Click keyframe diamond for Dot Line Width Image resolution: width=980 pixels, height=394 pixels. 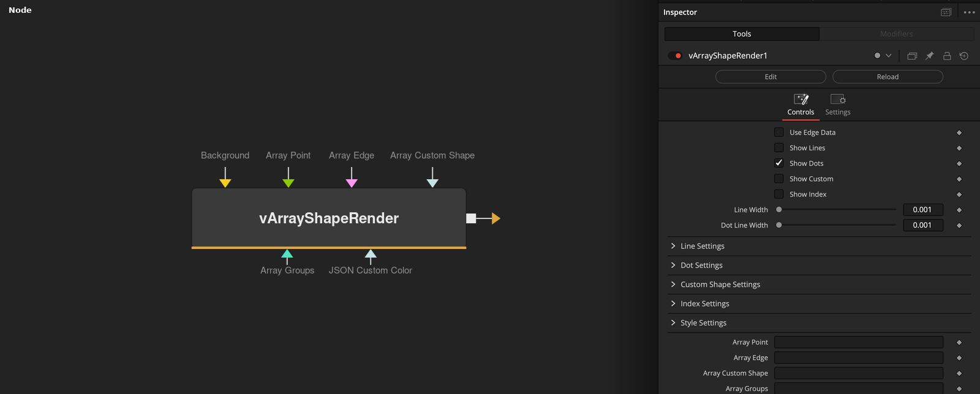tap(959, 226)
